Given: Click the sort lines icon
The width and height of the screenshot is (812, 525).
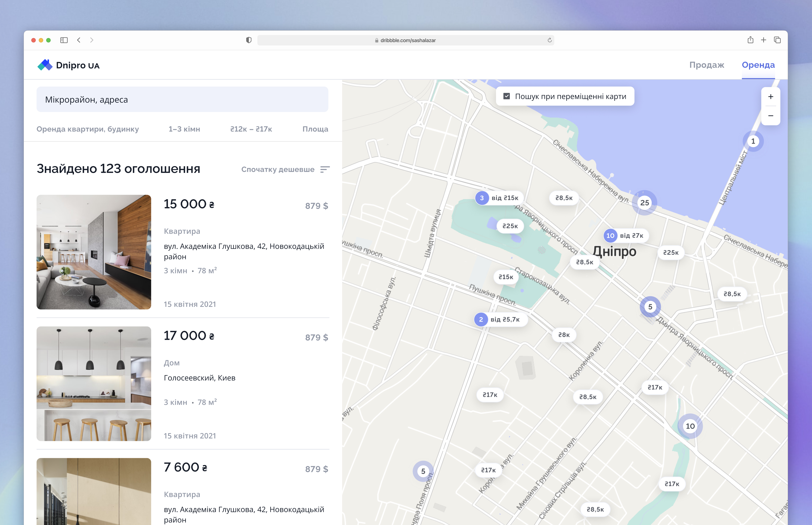Looking at the screenshot, I should coord(325,169).
